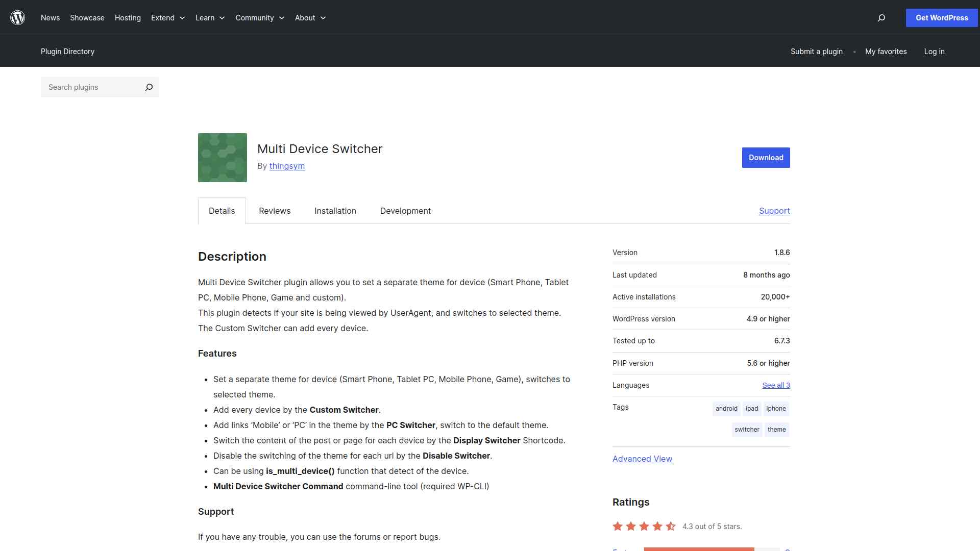The height and width of the screenshot is (551, 980).
Task: Select the ipad tag
Action: pos(752,409)
